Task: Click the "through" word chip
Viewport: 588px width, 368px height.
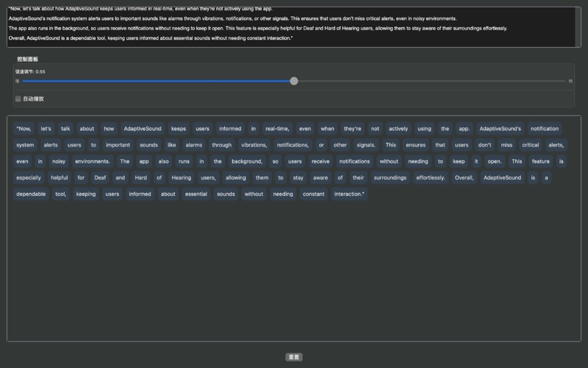Action: click(x=222, y=145)
